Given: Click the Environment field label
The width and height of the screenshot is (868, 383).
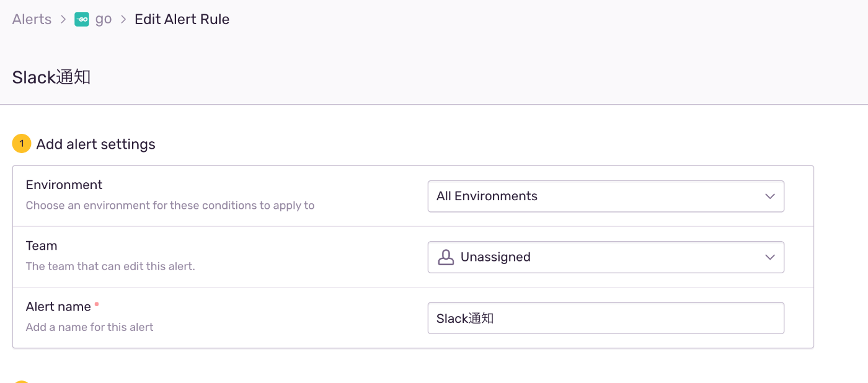Looking at the screenshot, I should click(64, 185).
